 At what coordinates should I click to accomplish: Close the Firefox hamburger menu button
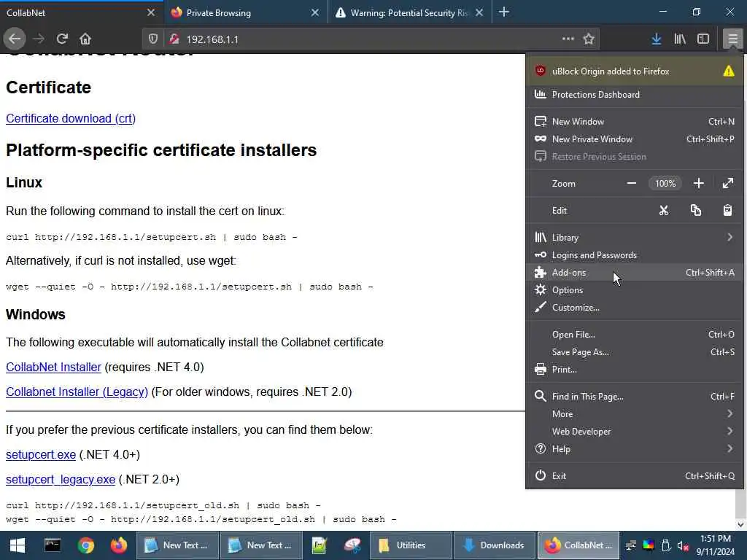tap(732, 39)
